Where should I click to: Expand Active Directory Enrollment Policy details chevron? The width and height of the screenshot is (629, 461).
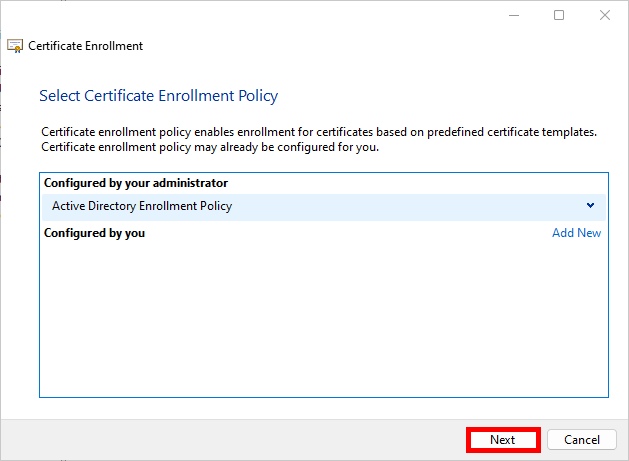click(590, 205)
